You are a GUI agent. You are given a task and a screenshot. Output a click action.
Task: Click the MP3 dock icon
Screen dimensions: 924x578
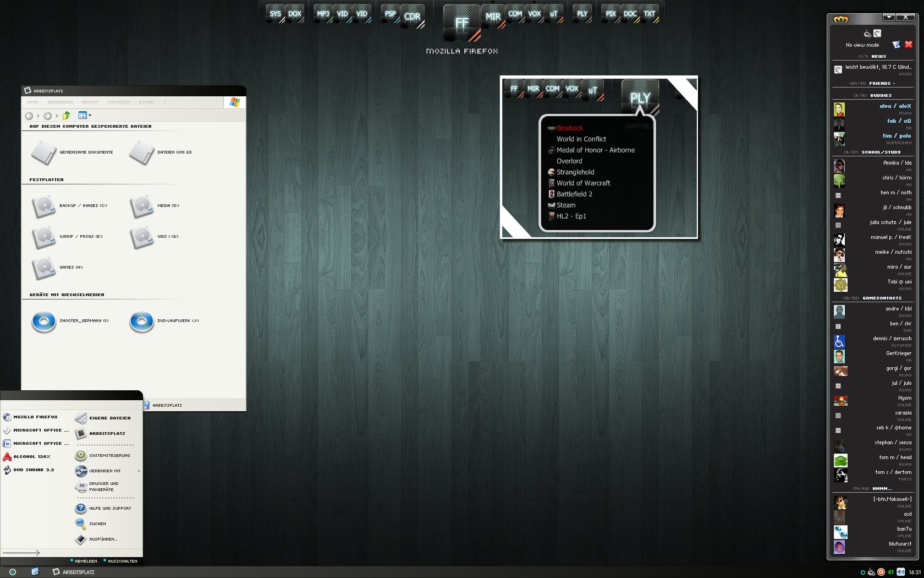(323, 14)
